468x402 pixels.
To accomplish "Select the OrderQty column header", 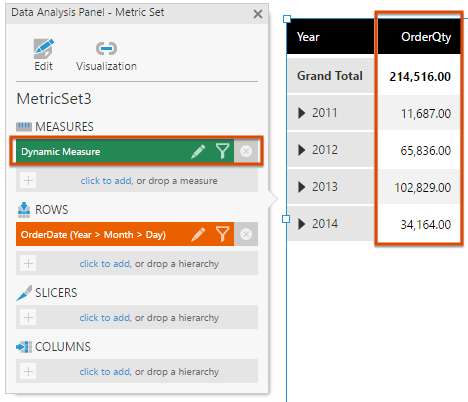I will click(x=419, y=37).
